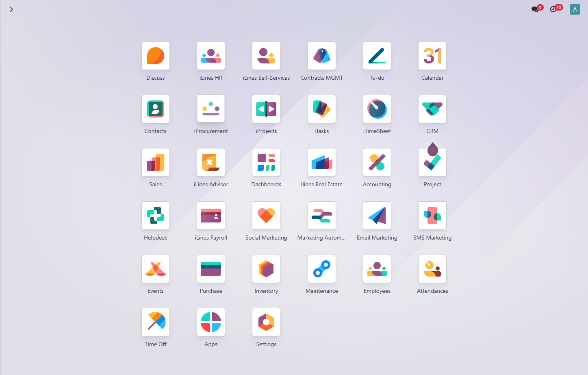Open Marketing Automation app
Screen dimensions: 588x375
[322, 216]
